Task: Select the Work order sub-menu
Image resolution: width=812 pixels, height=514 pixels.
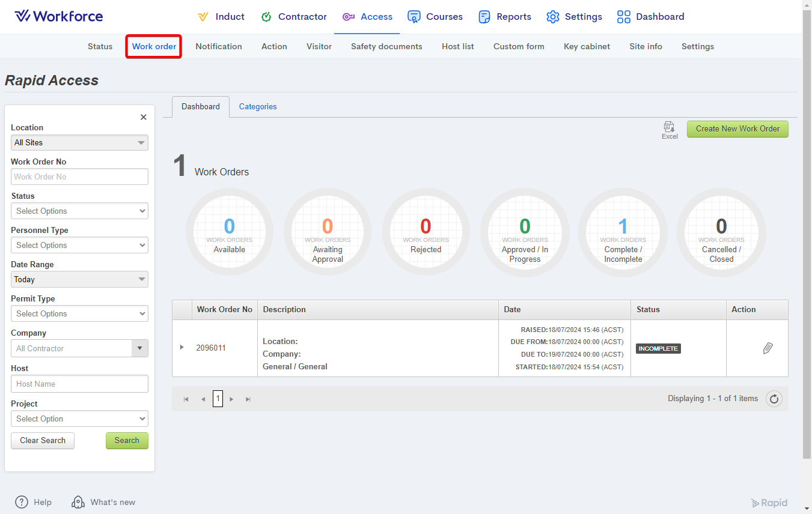Action: click(x=154, y=46)
